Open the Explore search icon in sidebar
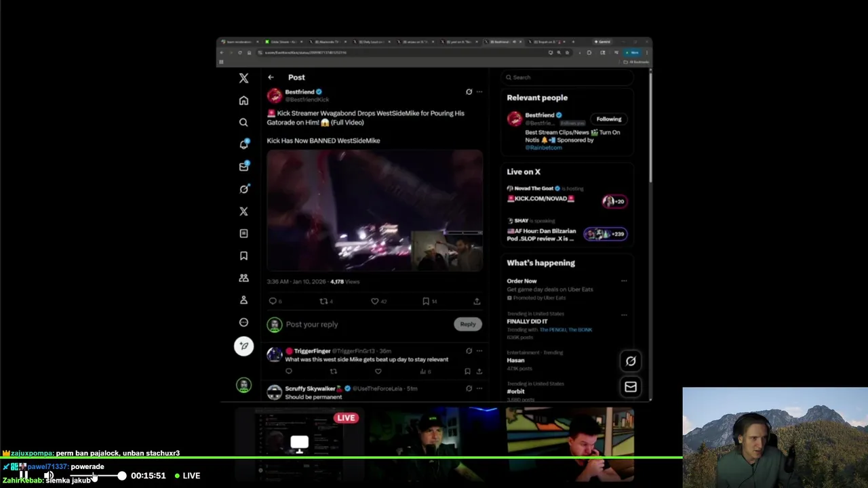This screenshot has height=488, width=868. coord(243,123)
